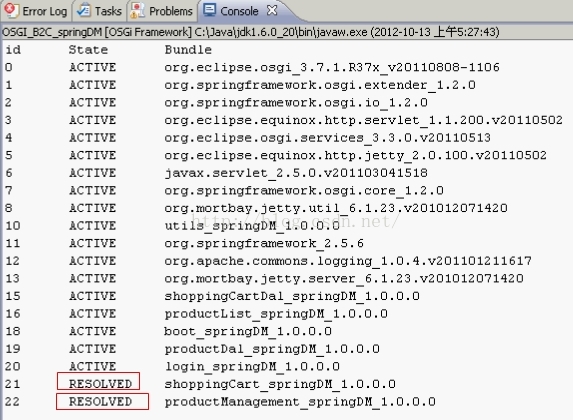Select org.mortbay.jetty.util_6.1.23 bundle text
This screenshot has width=573, height=420.
pos(336,208)
